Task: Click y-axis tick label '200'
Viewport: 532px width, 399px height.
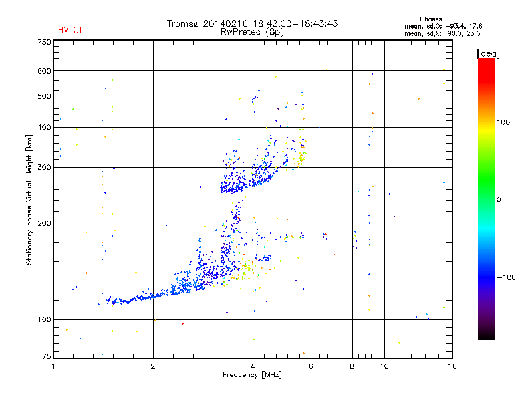Action: 44,223
